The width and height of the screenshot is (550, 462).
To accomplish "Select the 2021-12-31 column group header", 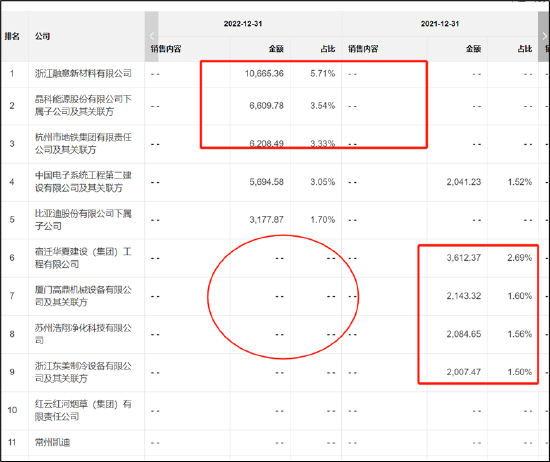I will click(440, 24).
